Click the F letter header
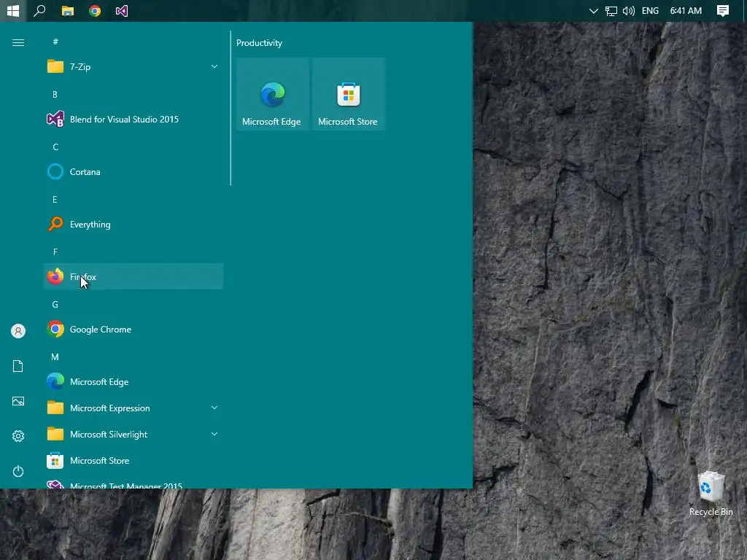This screenshot has height=560, width=747. pyautogui.click(x=55, y=252)
